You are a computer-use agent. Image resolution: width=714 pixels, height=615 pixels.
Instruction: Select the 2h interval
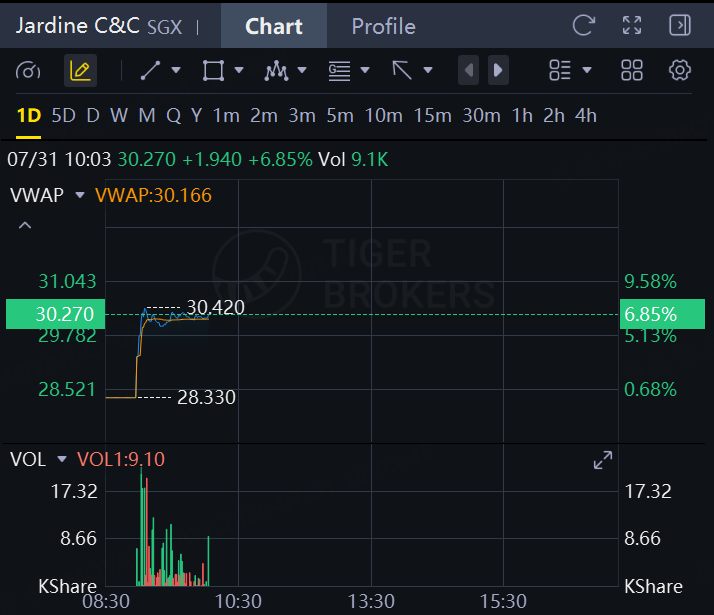[554, 116]
